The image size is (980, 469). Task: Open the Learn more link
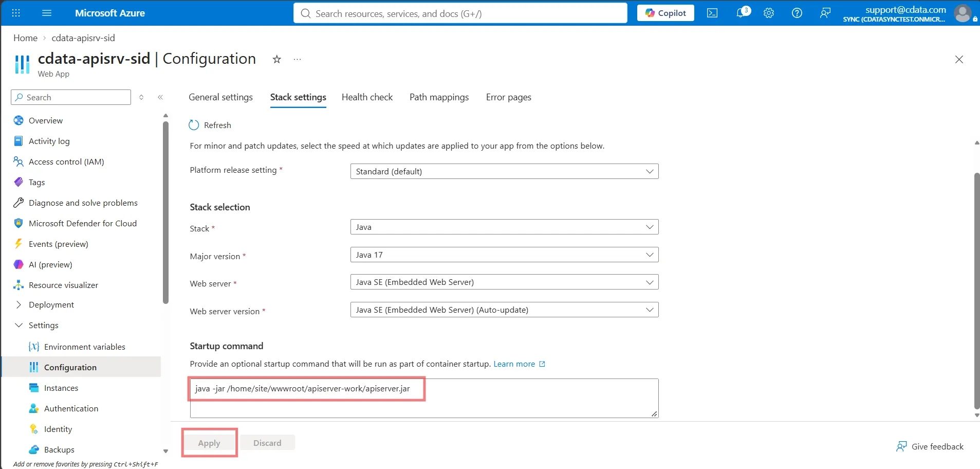(519, 364)
